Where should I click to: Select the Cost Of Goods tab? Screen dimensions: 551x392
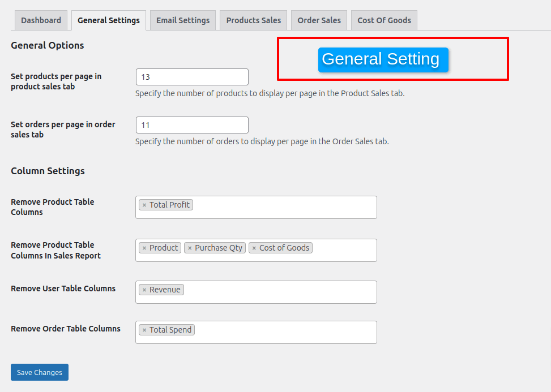(384, 20)
